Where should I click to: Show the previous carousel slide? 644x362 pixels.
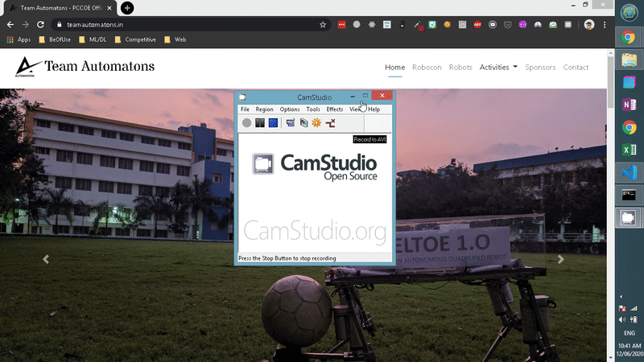[46, 259]
